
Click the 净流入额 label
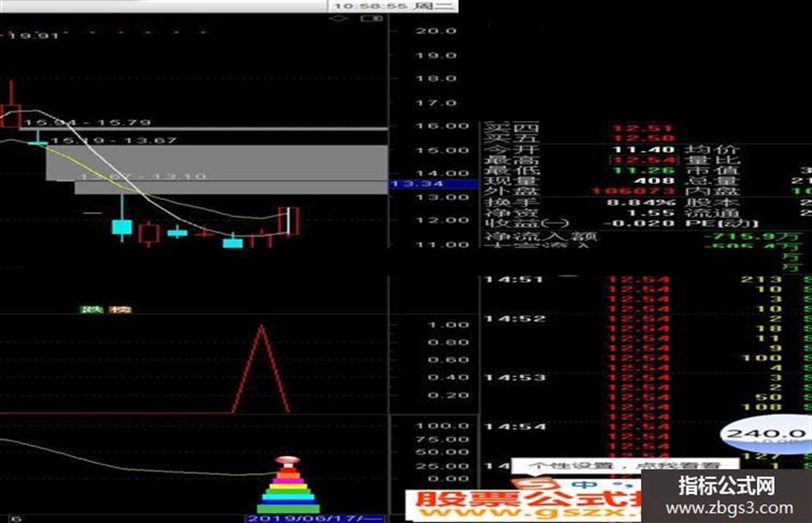click(x=540, y=237)
